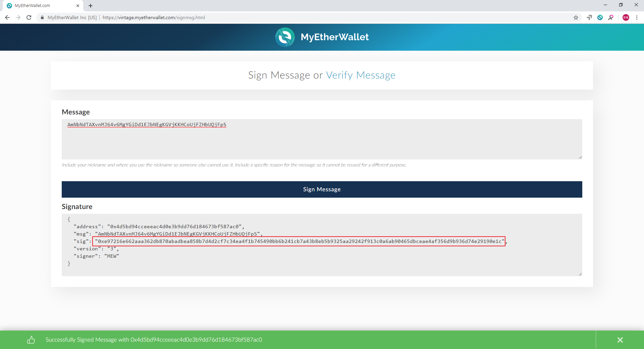Image resolution: width=644 pixels, height=349 pixels.
Task: Close the MyEtherWallet.com tab
Action: point(78,6)
